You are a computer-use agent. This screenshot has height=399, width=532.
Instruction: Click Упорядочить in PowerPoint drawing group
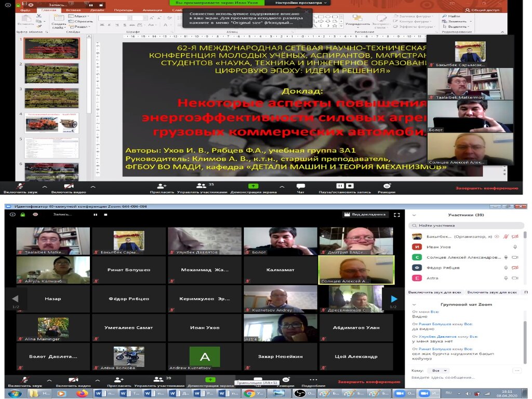[357, 20]
